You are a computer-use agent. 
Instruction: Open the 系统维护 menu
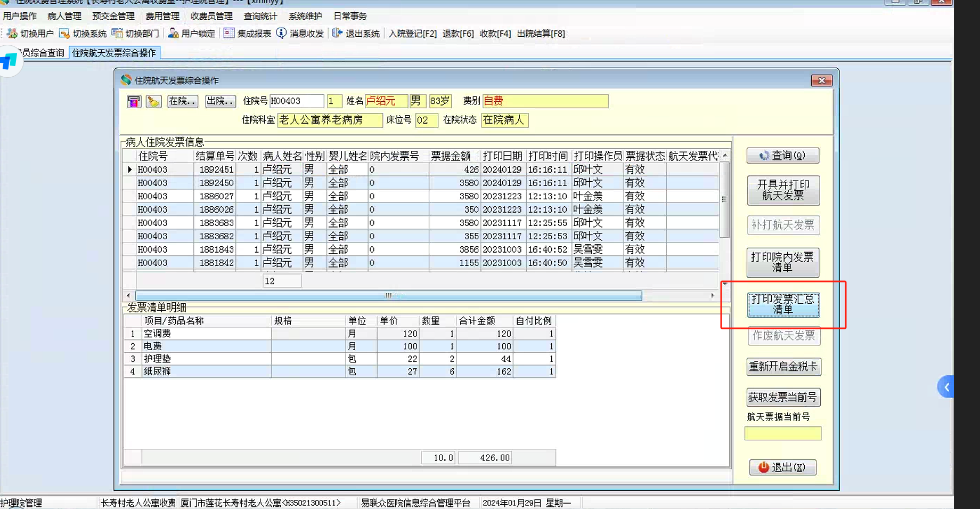tap(305, 16)
